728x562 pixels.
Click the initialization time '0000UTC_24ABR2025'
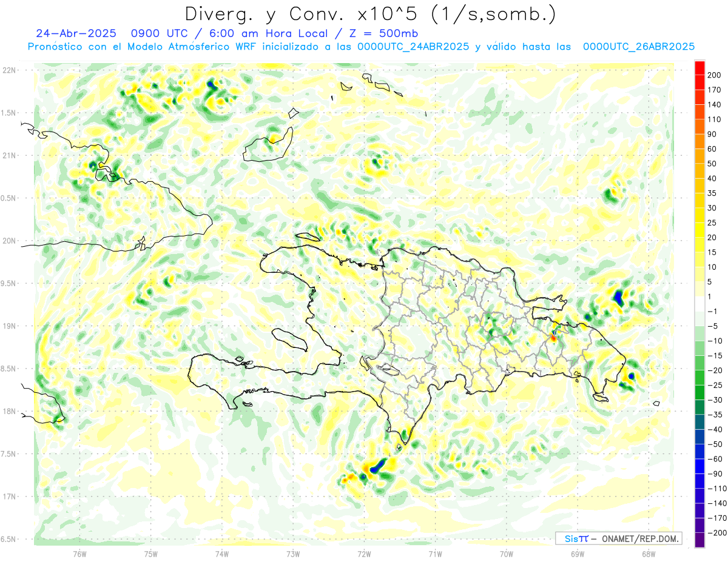click(413, 47)
